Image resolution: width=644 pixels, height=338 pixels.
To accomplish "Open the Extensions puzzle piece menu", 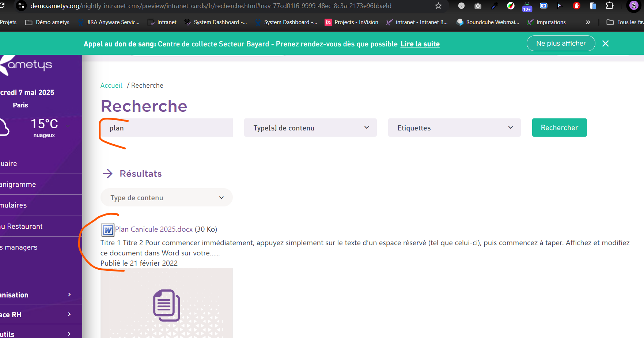I will coord(610,6).
